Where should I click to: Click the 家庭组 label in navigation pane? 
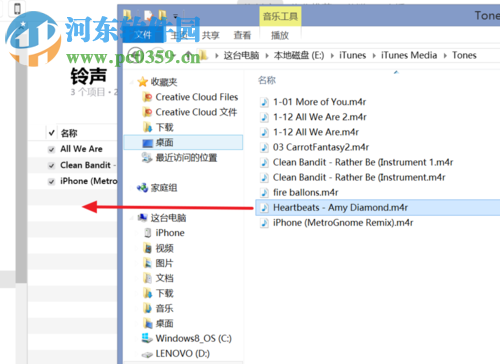[x=164, y=188]
